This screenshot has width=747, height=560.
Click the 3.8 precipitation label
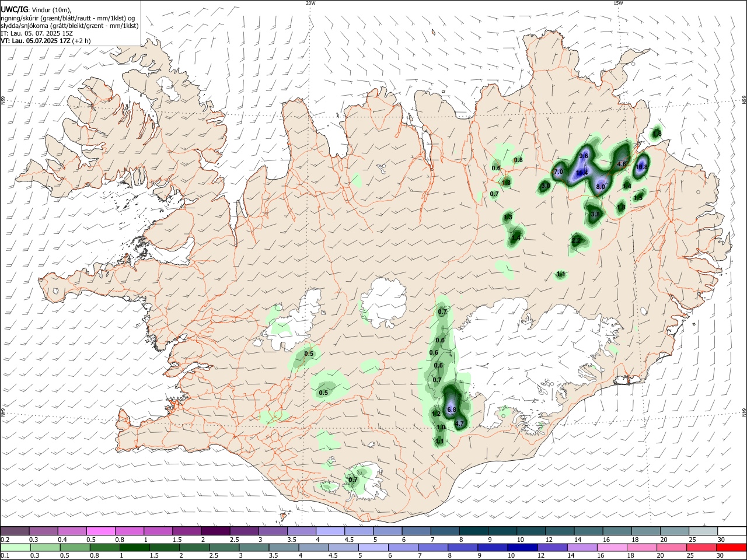[595, 215]
